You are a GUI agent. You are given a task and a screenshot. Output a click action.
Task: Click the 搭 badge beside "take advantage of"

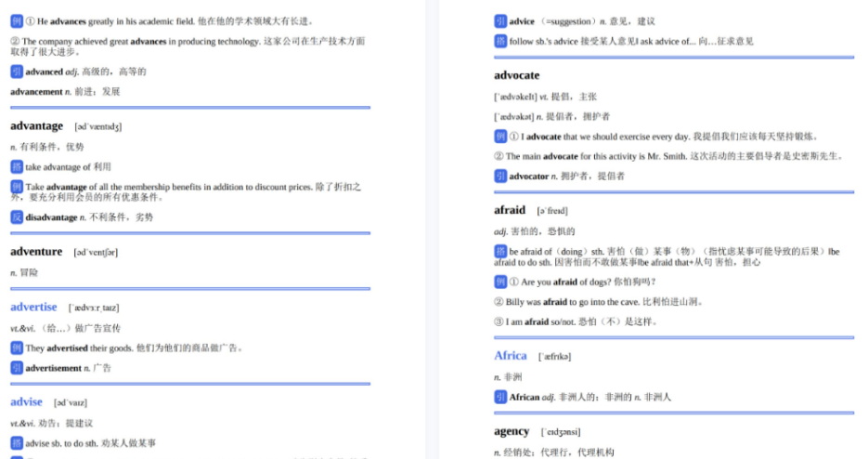click(x=17, y=167)
